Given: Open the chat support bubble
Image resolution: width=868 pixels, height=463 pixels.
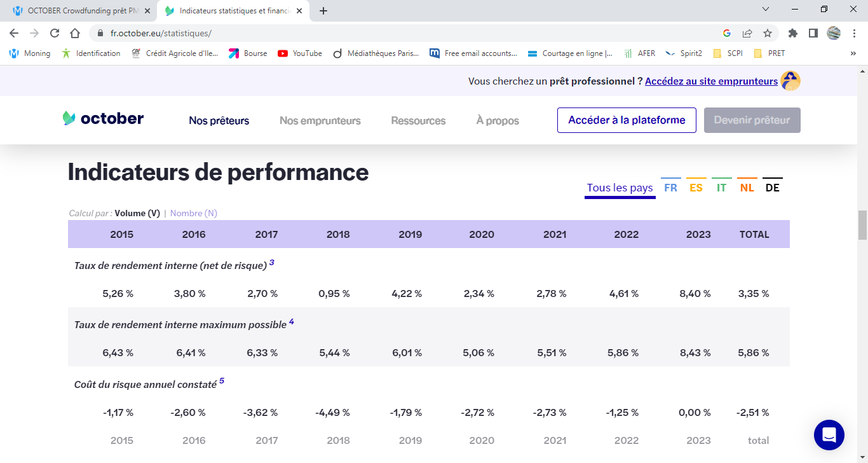Looking at the screenshot, I should [829, 435].
